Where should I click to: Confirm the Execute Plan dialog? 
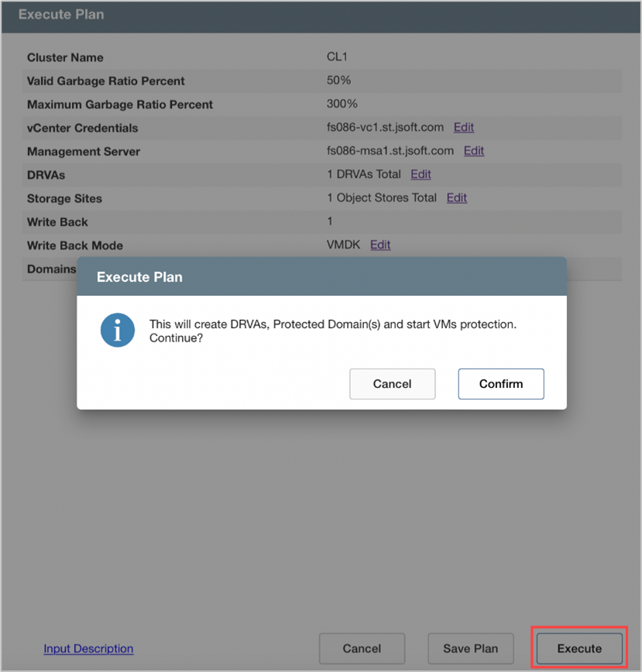click(x=500, y=383)
